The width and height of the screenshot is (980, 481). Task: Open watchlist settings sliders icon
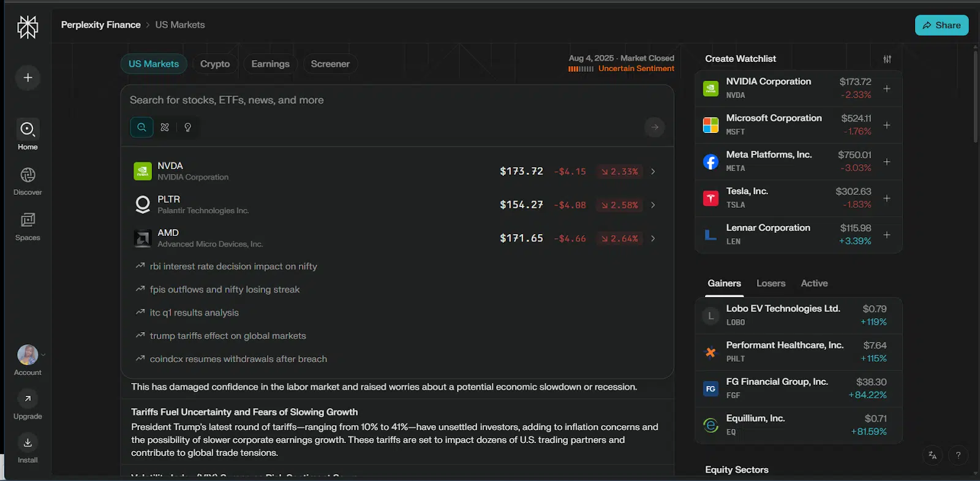point(888,59)
